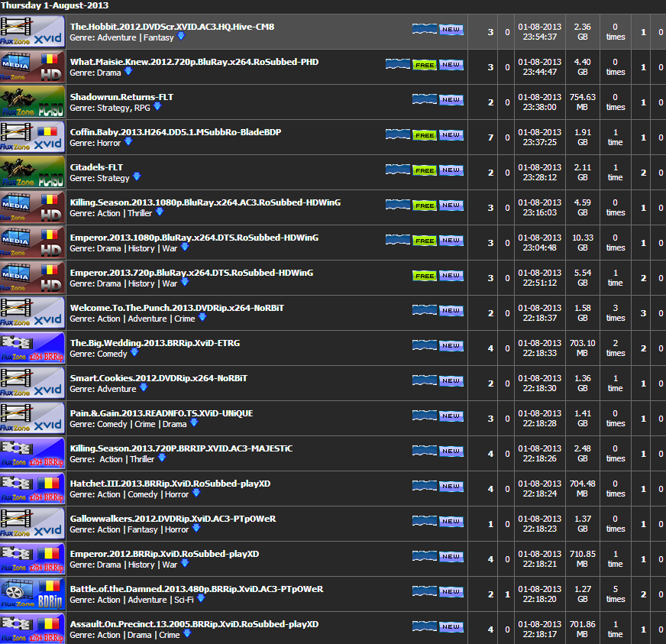
Task: Download Shadowrun.Returns-FLT with the blue arrow
Action: point(157,107)
